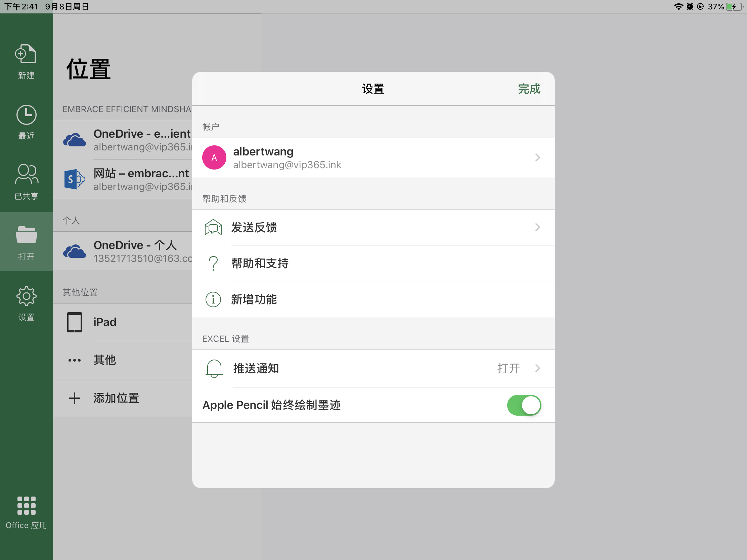Image resolution: width=747 pixels, height=560 pixels.
Task: Tap the three-dots Other icon
Action: 74,360
